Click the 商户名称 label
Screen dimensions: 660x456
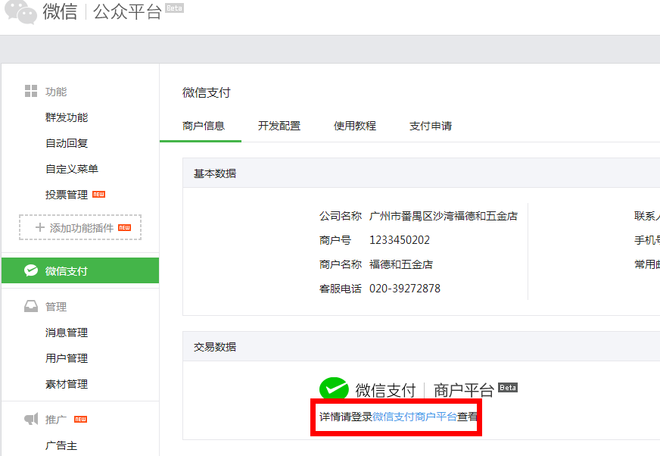[x=341, y=264]
